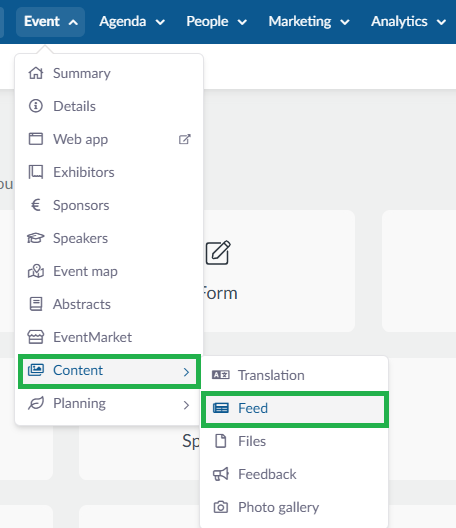This screenshot has width=456, height=528.
Task: Click the Exhibitors booth icon
Action: (x=36, y=172)
